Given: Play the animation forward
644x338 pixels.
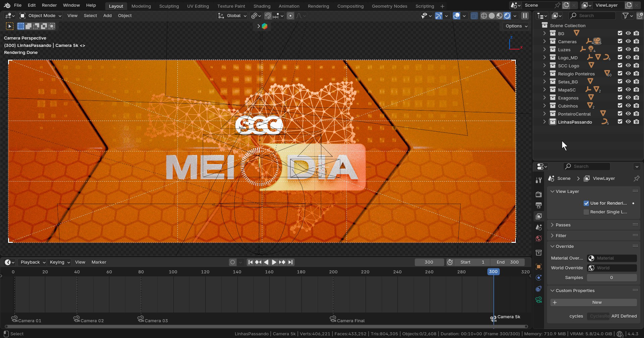Looking at the screenshot, I should coord(274,262).
